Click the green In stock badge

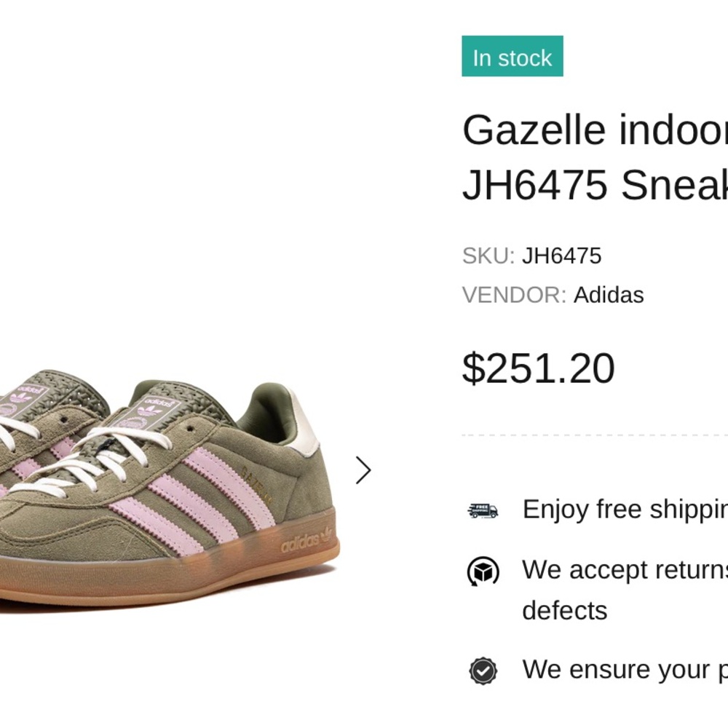(513, 57)
